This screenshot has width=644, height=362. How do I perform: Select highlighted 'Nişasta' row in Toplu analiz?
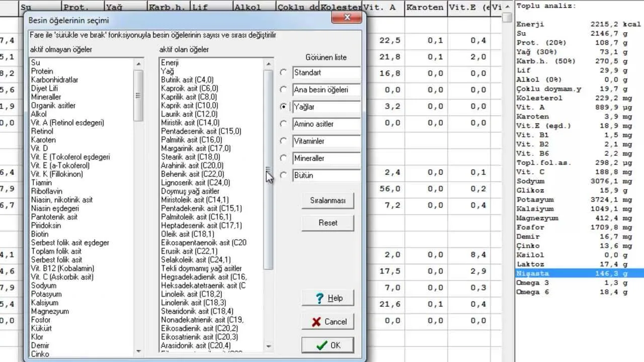[580, 274]
